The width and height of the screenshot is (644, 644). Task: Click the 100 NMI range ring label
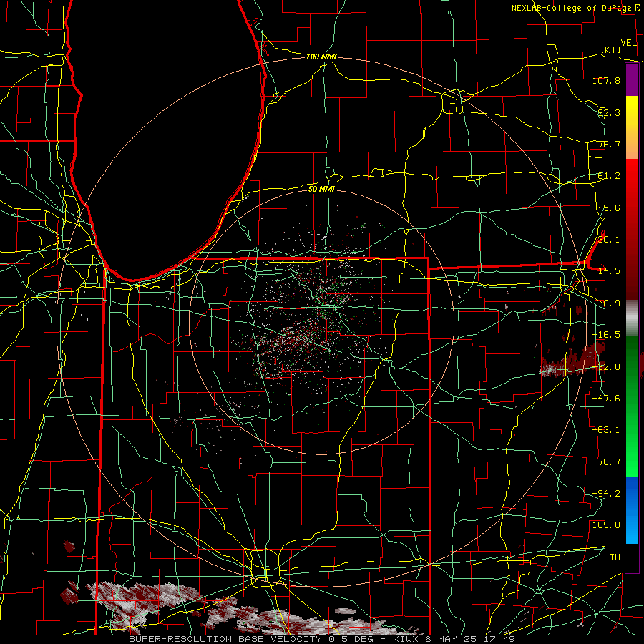[x=321, y=57]
